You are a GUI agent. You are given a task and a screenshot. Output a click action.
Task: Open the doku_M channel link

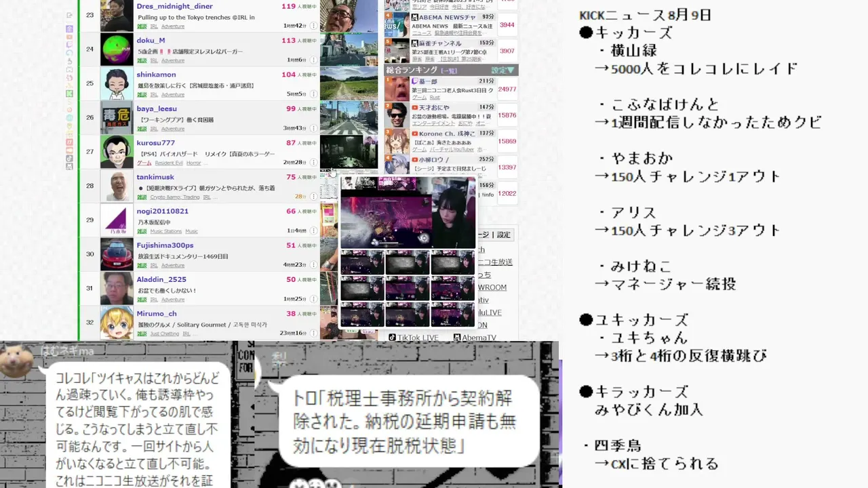tap(151, 40)
